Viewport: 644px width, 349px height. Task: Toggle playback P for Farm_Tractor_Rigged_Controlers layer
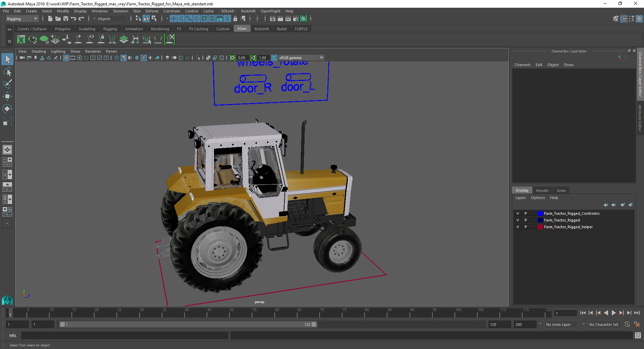(526, 213)
